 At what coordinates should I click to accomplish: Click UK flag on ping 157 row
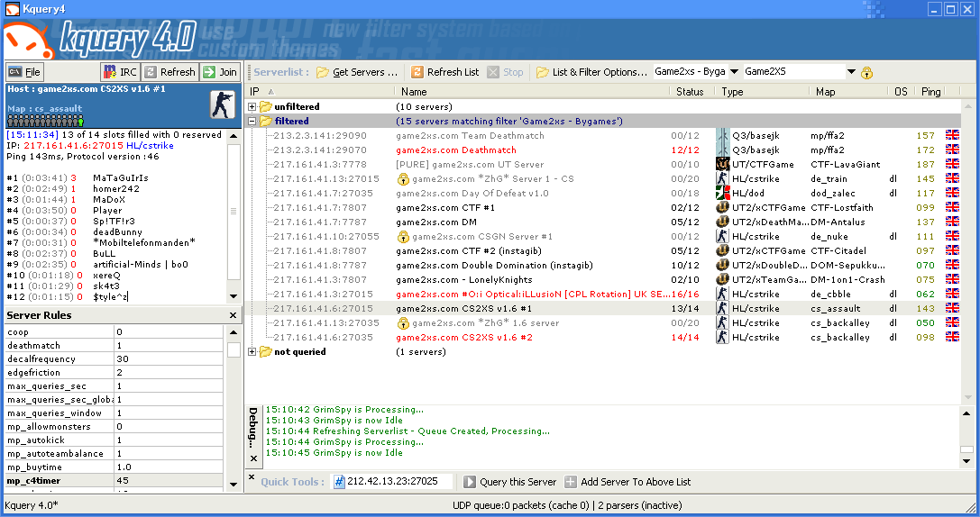tap(952, 135)
